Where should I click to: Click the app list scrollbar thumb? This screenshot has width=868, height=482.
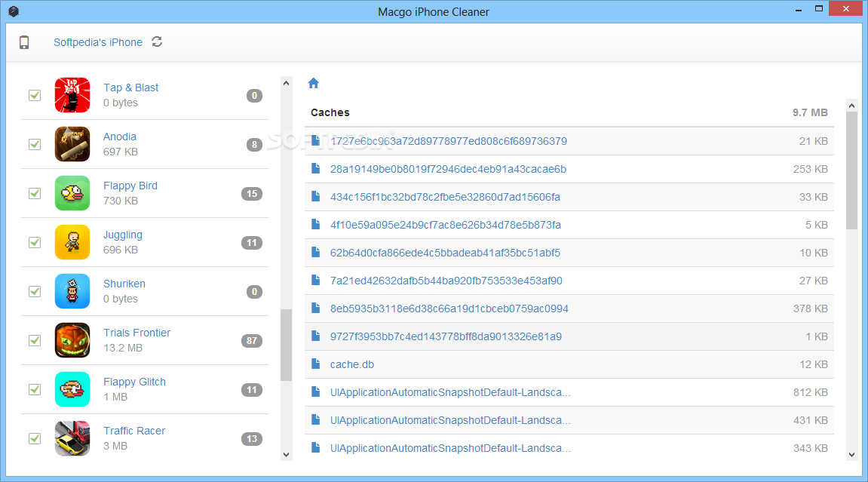(x=287, y=345)
